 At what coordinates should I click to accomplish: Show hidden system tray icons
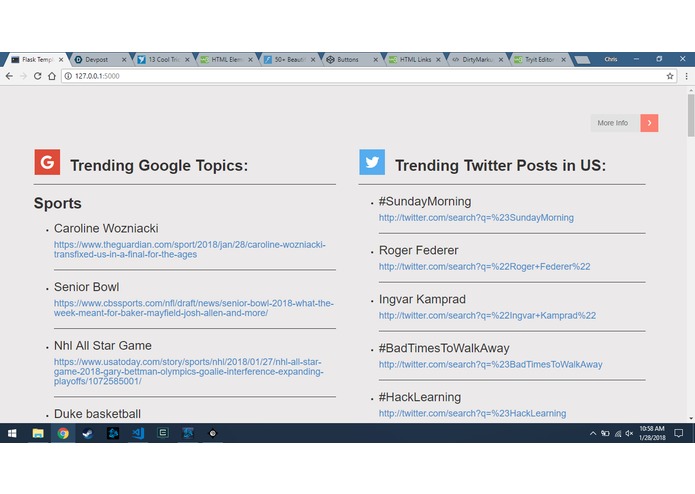593,433
